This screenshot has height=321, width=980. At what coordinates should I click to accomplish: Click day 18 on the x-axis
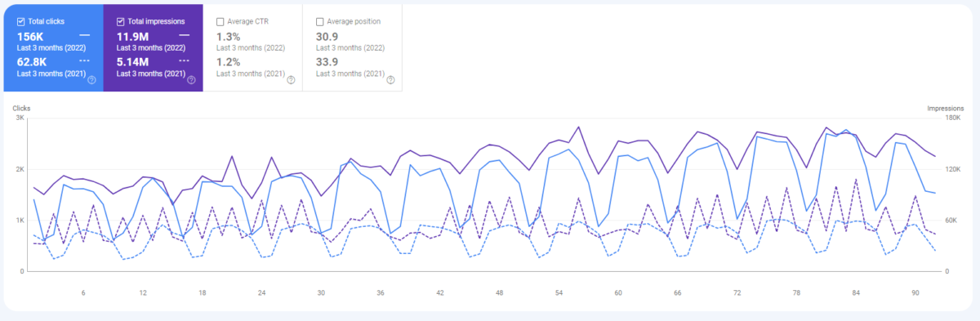tap(202, 292)
